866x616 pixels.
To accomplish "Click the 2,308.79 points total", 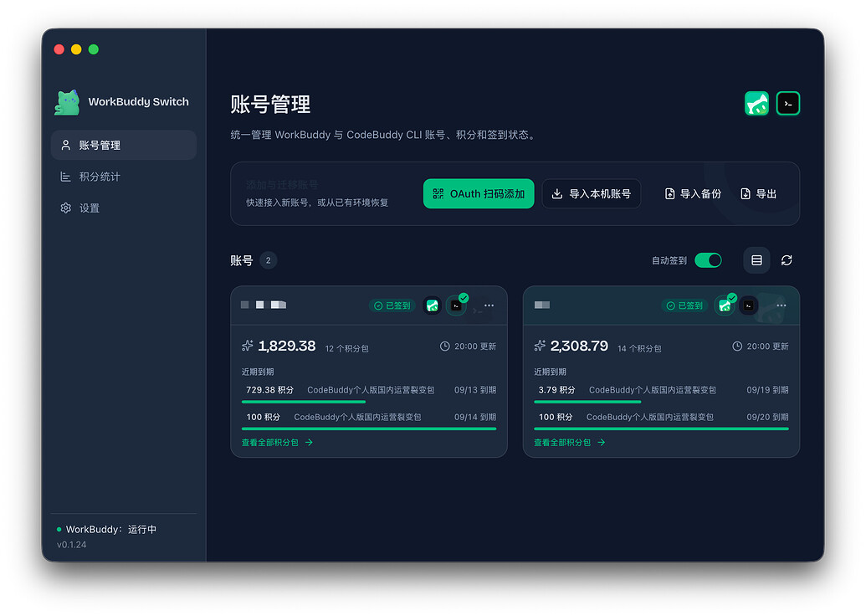I will coord(579,346).
